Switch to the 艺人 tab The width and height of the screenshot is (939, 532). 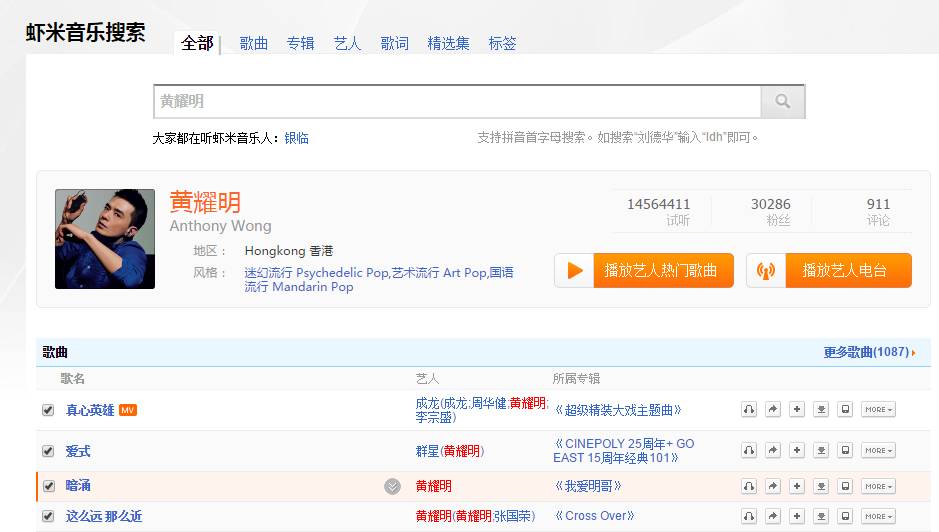tap(347, 43)
